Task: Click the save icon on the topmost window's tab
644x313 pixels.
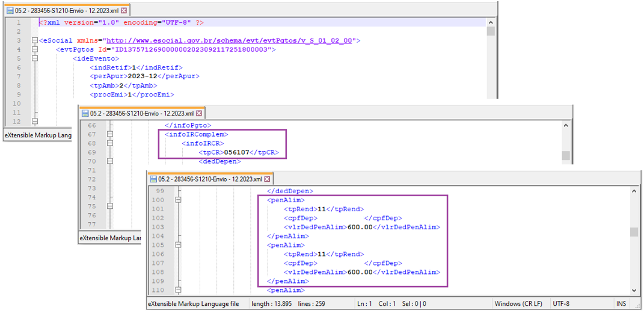Action: [x=10, y=11]
